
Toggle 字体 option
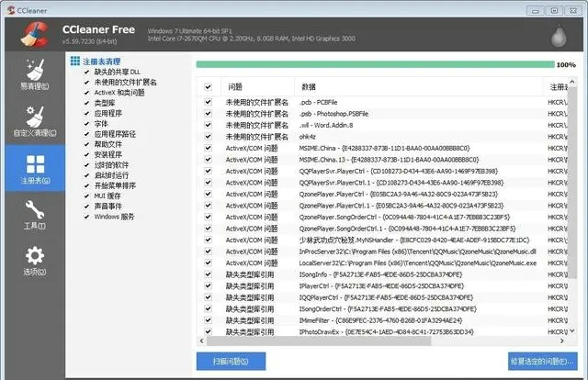click(x=86, y=123)
